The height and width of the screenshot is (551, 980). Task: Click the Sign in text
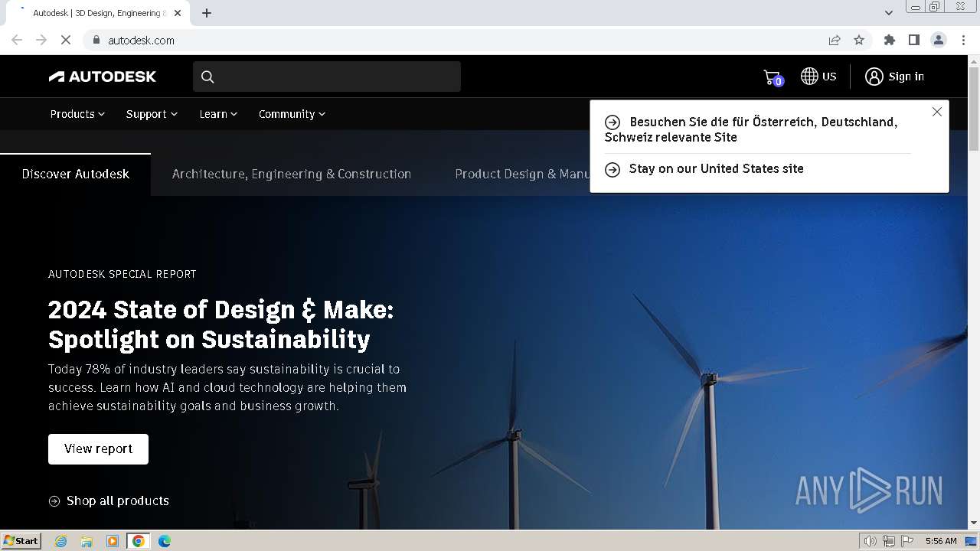click(906, 77)
